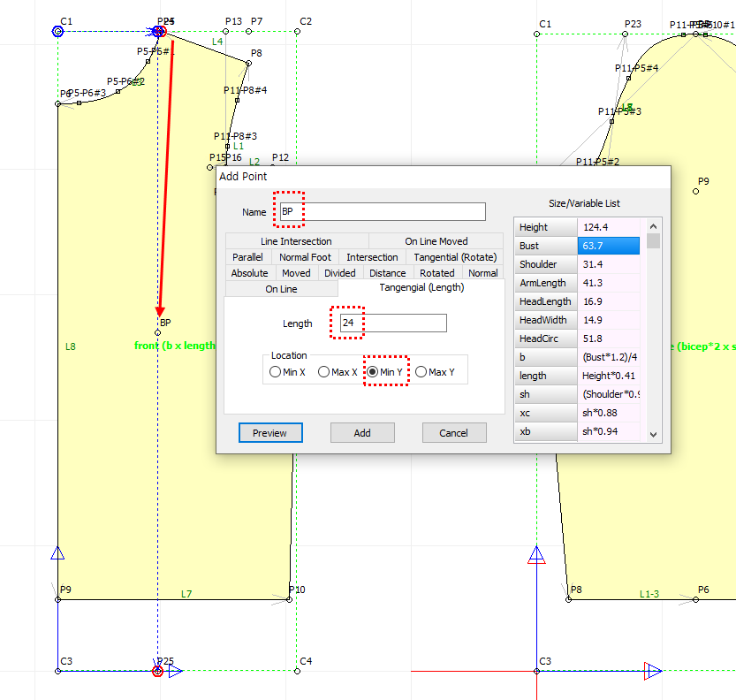Select the Rotated tab
This screenshot has height=700, width=736.
click(437, 273)
